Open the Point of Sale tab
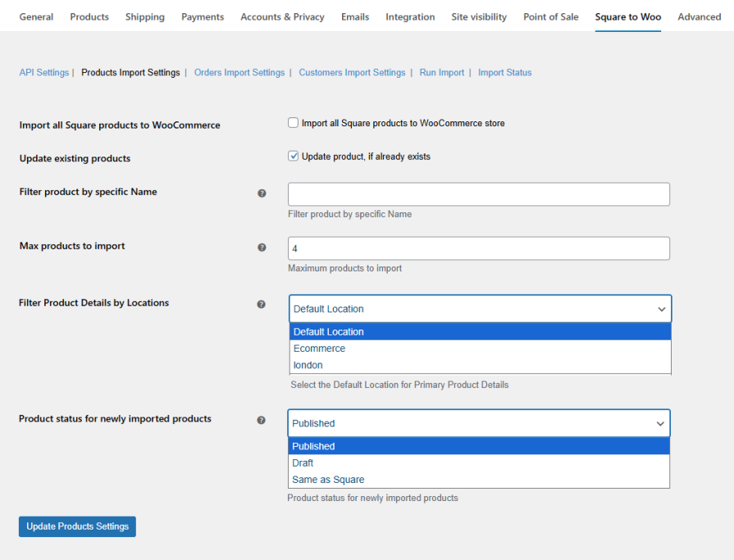734x560 pixels. point(550,16)
